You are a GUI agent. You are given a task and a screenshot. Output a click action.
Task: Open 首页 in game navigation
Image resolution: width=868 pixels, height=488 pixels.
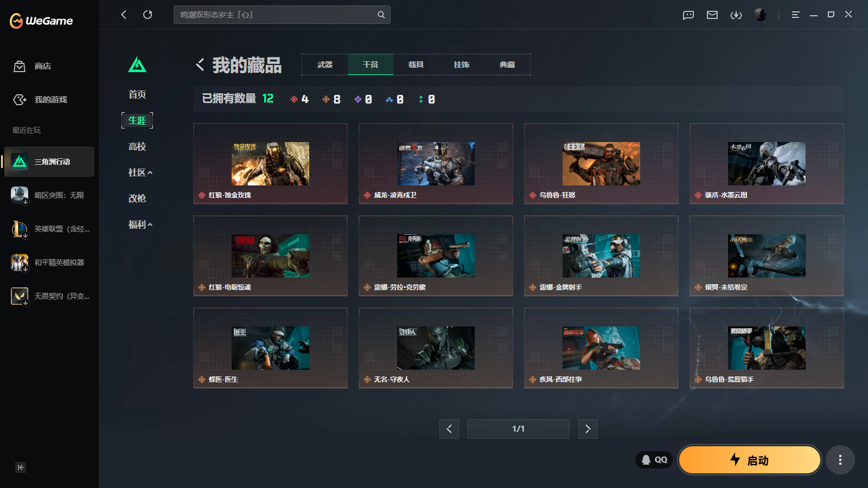click(137, 94)
